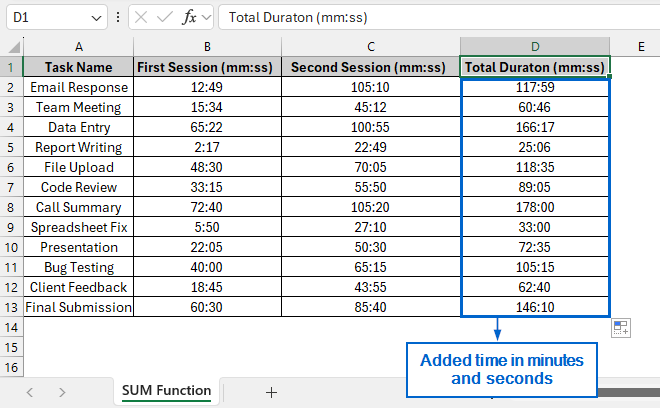Screen dimensions: 660x408
Task: Click the Total Duraton (mm:ss) cell D1
Action: coord(535,67)
